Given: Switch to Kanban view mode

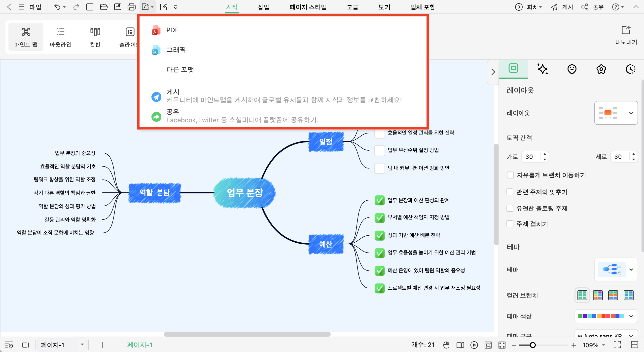Looking at the screenshot, I should 95,37.
